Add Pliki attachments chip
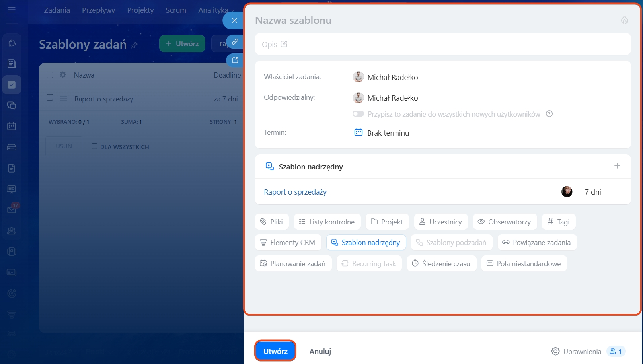 tap(272, 222)
